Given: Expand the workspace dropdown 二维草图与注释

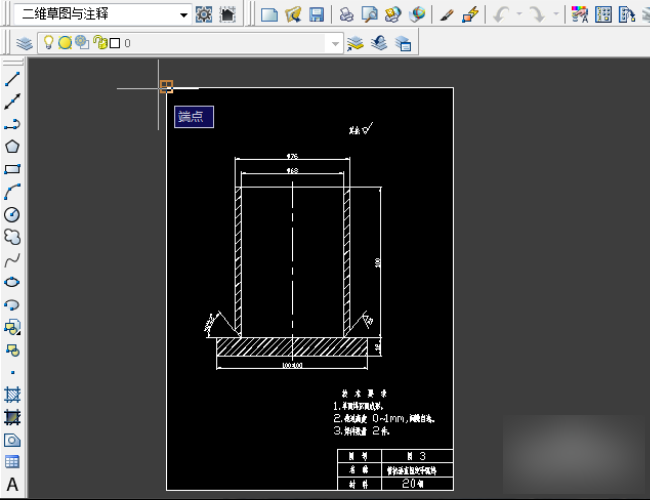Looking at the screenshot, I should pyautogui.click(x=184, y=15).
